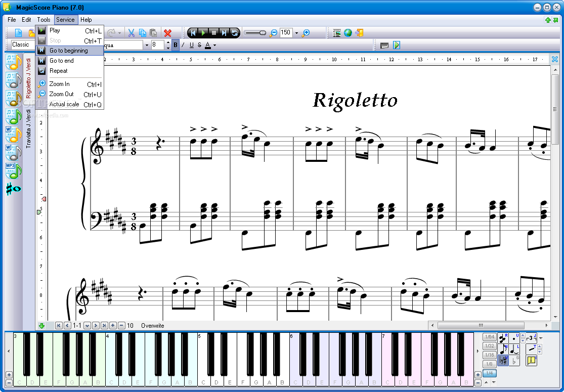Image resolution: width=564 pixels, height=392 pixels.
Task: Click the blue X close-panel icon
Action: pos(555,59)
